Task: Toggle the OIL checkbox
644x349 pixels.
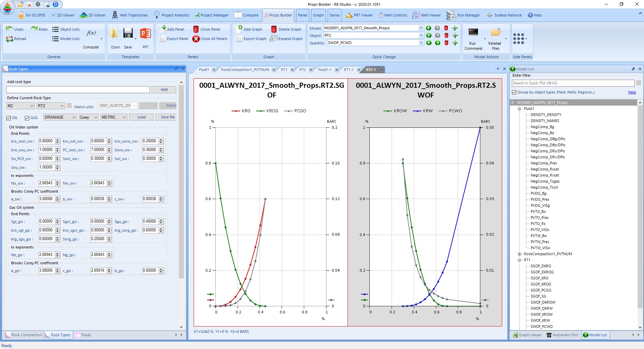Action: click(9, 118)
